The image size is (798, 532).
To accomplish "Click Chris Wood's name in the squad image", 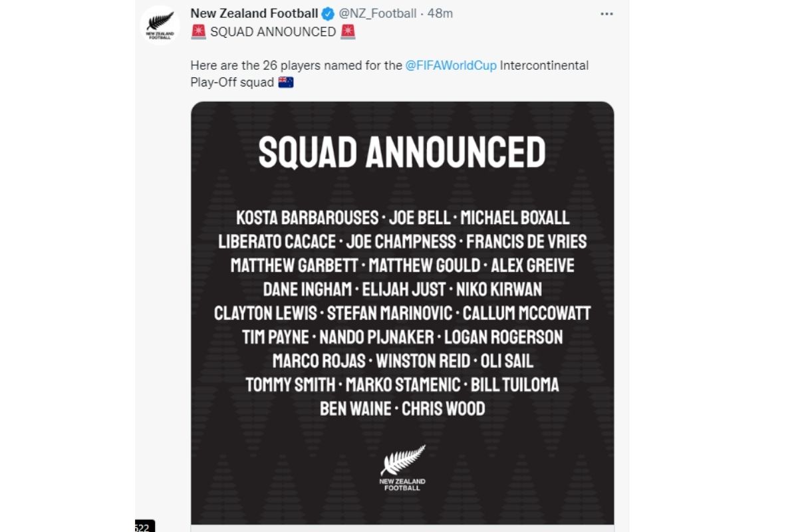I will pos(444,408).
